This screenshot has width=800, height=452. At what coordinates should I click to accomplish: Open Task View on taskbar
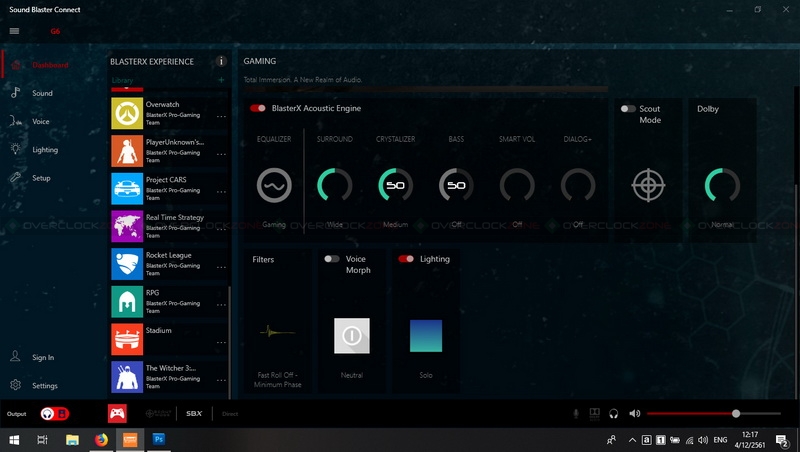42,440
